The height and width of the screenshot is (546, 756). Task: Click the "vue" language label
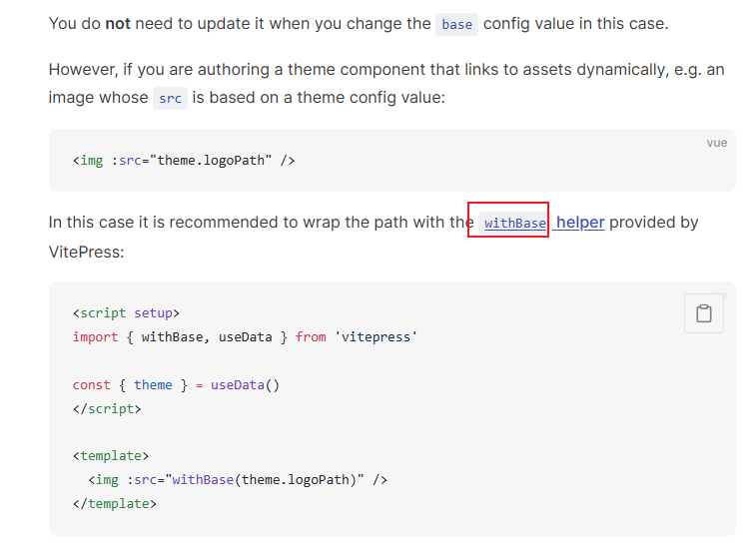pos(716,143)
